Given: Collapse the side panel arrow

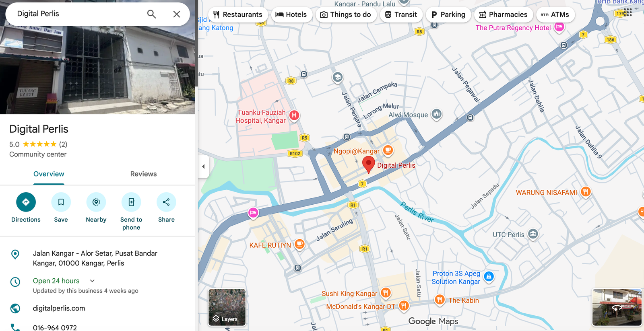Looking at the screenshot, I should pyautogui.click(x=203, y=167).
